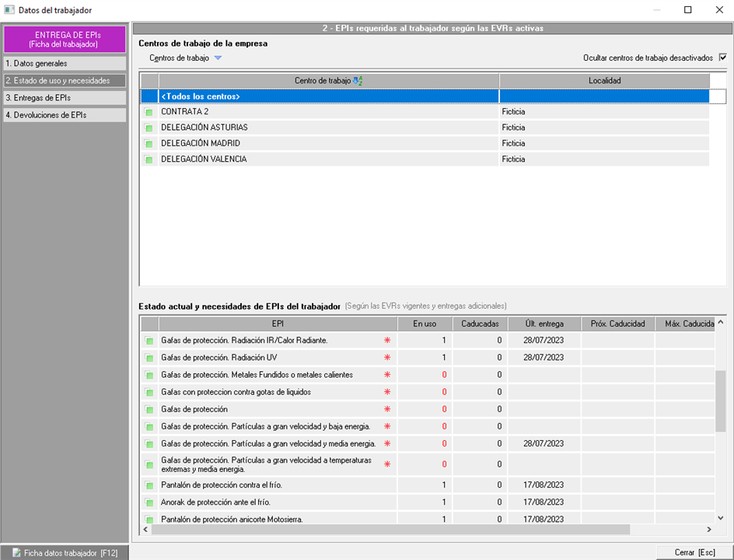The width and height of the screenshot is (734, 560).
Task: Click green icon beside Anorak de protección
Action: click(149, 502)
